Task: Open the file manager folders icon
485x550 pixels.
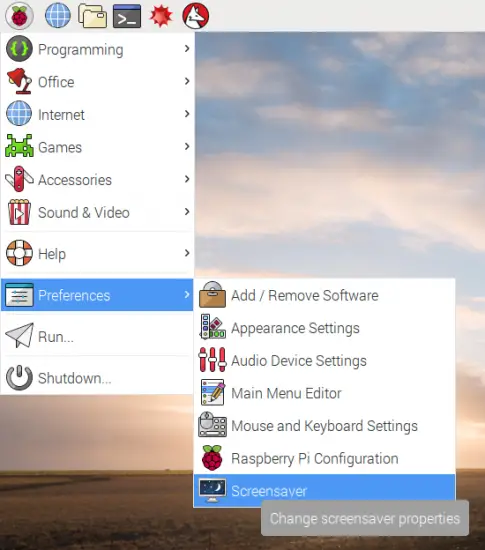Action: click(92, 16)
